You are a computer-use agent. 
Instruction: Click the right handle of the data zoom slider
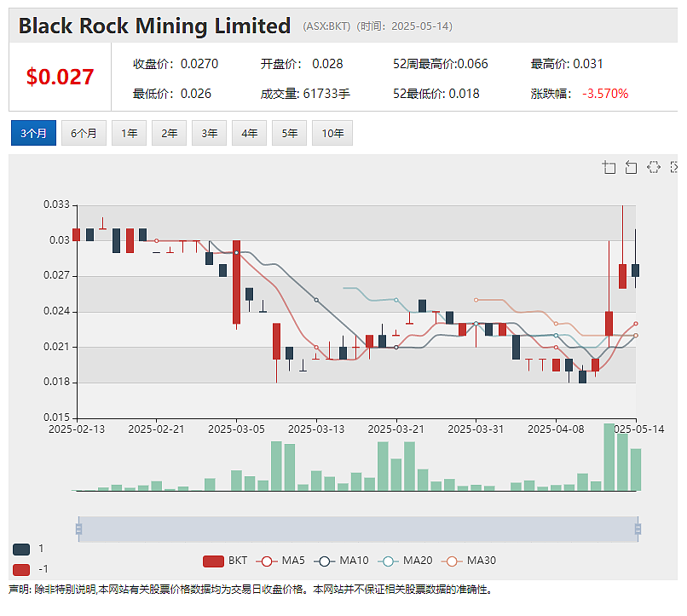tap(638, 529)
